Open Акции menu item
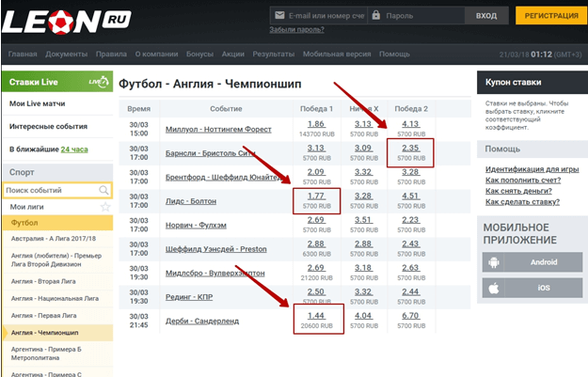 click(x=233, y=54)
